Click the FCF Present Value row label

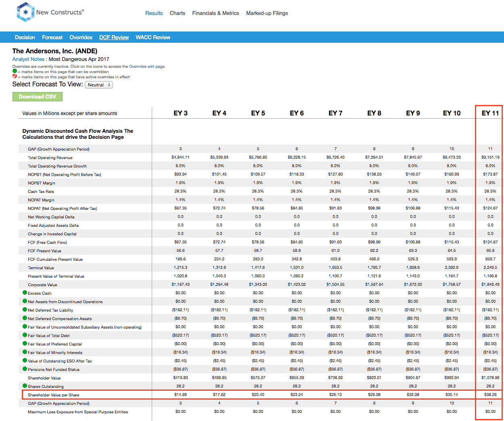tap(44, 251)
